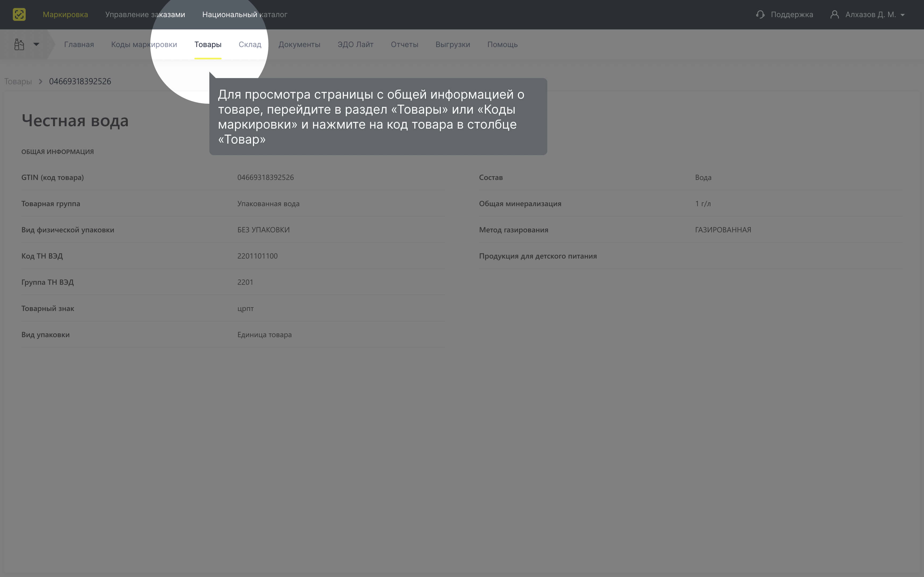Click the Товарная группа label
This screenshot has width=924, height=577.
[51, 204]
